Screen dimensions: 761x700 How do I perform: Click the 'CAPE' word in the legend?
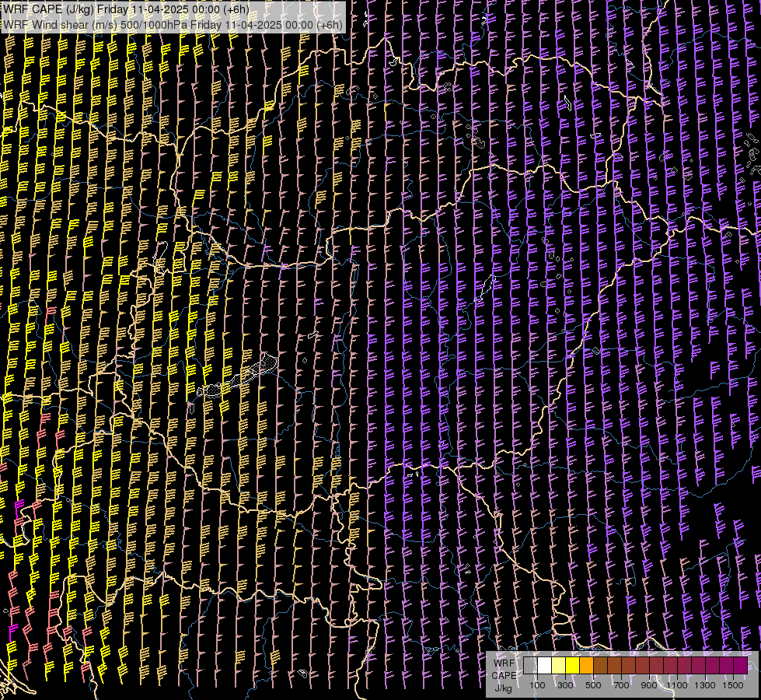[504, 676]
